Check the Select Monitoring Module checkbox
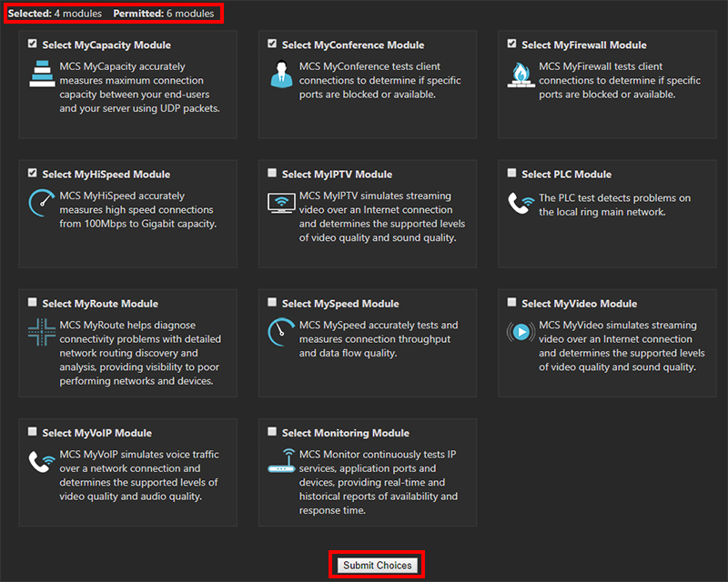Image resolution: width=728 pixels, height=582 pixels. pyautogui.click(x=272, y=430)
